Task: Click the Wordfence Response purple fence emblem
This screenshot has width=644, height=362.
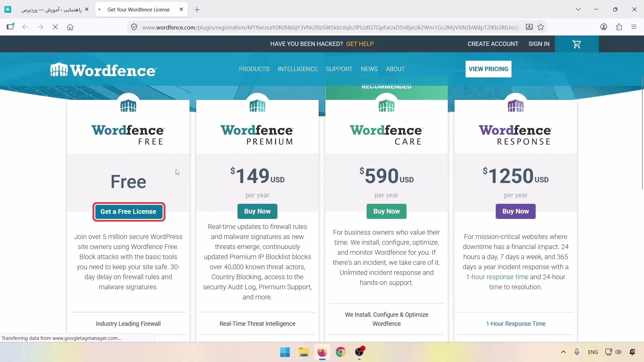Action: pyautogui.click(x=516, y=106)
